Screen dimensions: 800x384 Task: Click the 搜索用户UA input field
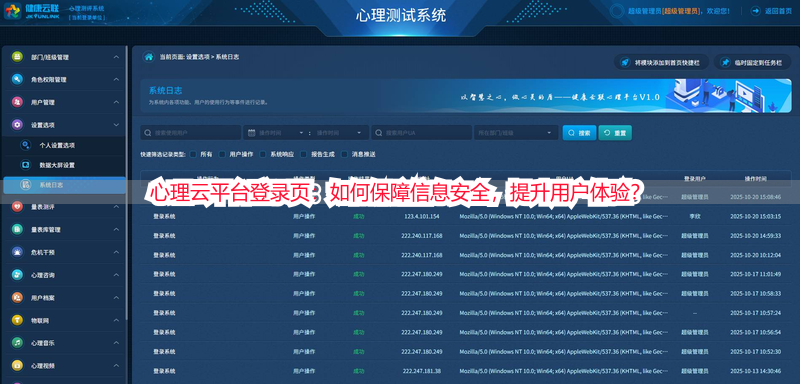click(421, 133)
